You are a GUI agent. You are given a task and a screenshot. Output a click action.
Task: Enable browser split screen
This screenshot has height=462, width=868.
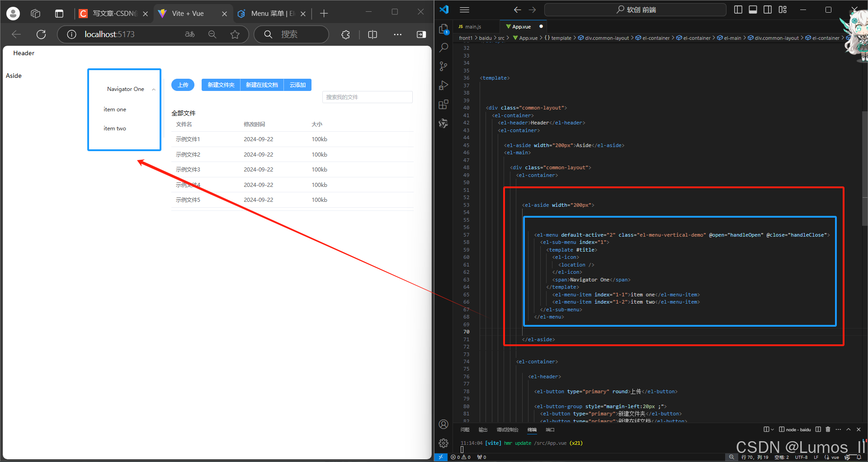(x=373, y=34)
